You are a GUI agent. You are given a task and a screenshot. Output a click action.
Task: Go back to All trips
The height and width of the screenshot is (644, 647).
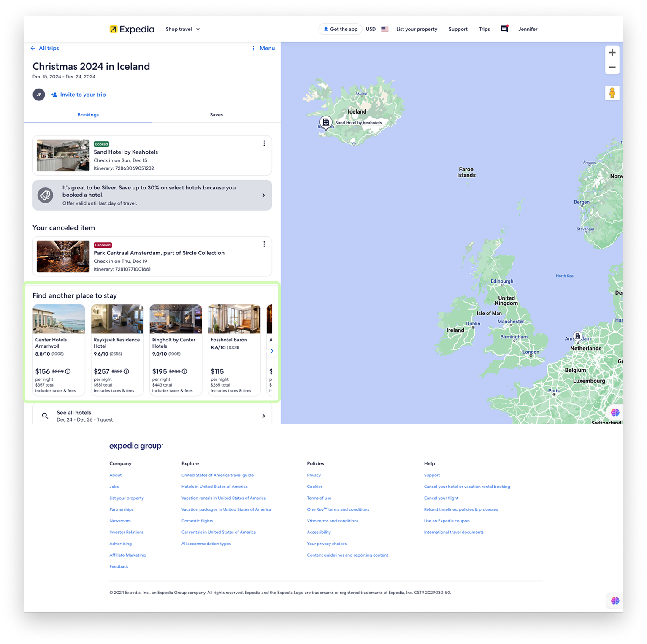click(x=45, y=48)
